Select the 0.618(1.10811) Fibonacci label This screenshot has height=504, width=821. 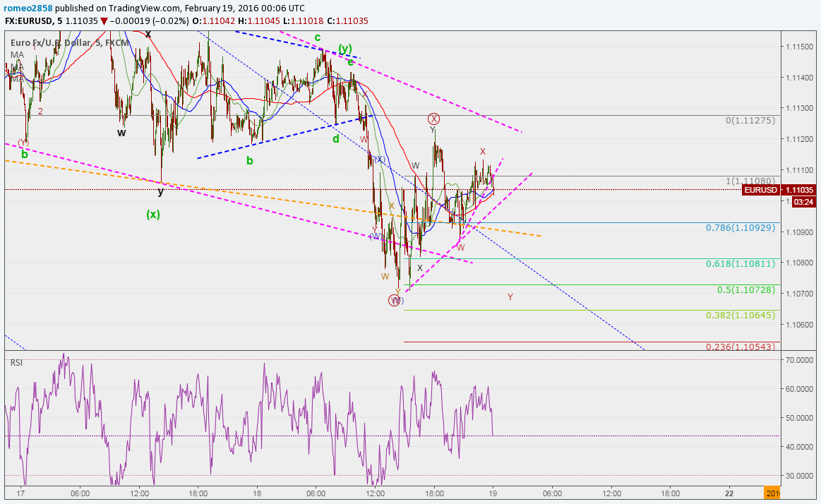point(741,264)
